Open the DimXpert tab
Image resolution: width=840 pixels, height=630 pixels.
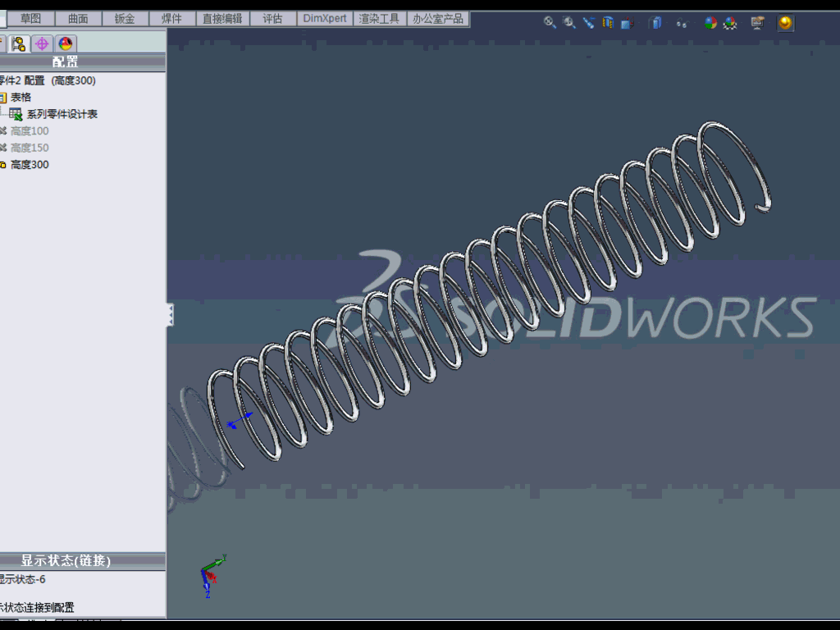coord(325,19)
